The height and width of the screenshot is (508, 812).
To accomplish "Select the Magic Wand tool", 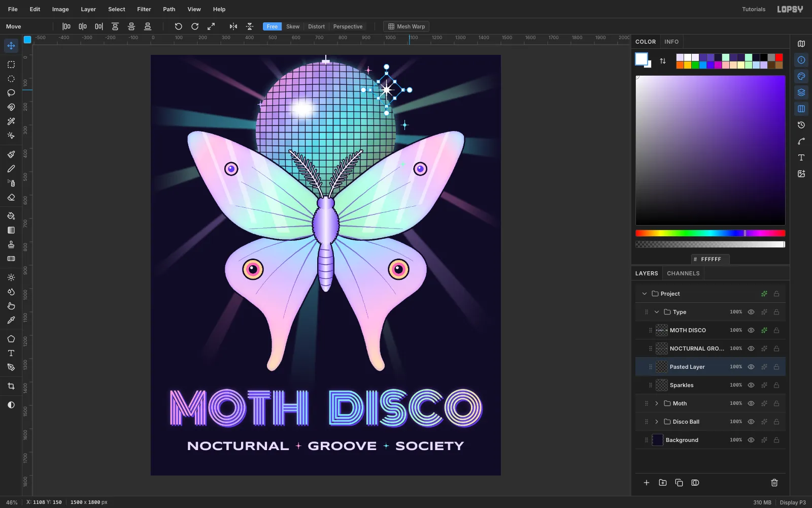I will click(11, 121).
